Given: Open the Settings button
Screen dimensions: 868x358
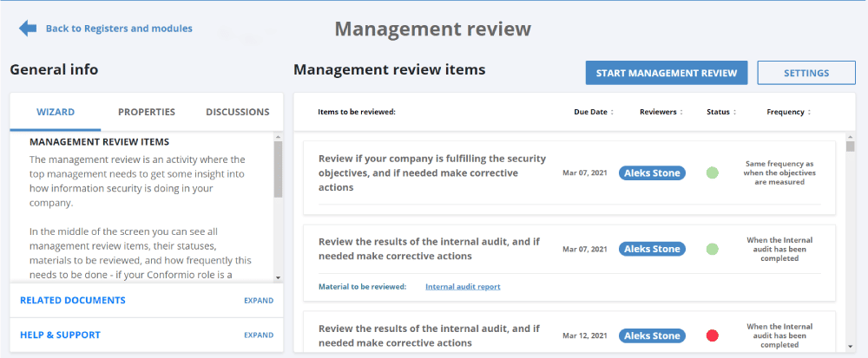Looking at the screenshot, I should pos(806,73).
